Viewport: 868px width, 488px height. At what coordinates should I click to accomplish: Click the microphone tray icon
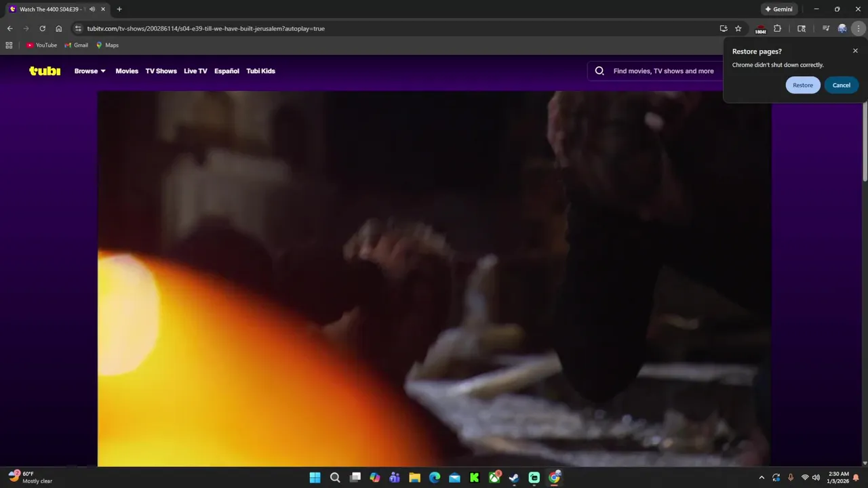pyautogui.click(x=791, y=477)
